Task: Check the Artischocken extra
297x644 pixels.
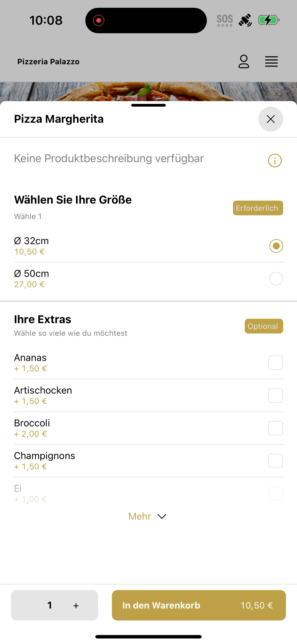Action: [276, 395]
